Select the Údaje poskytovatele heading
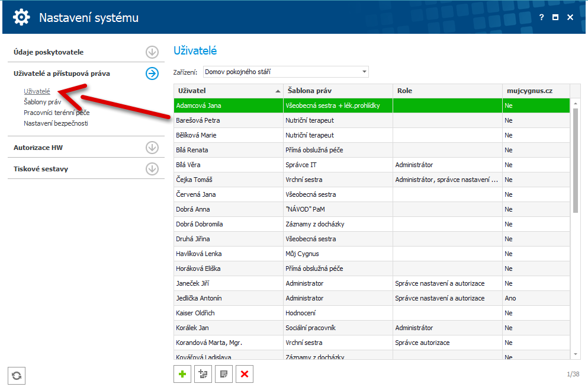 click(x=49, y=52)
